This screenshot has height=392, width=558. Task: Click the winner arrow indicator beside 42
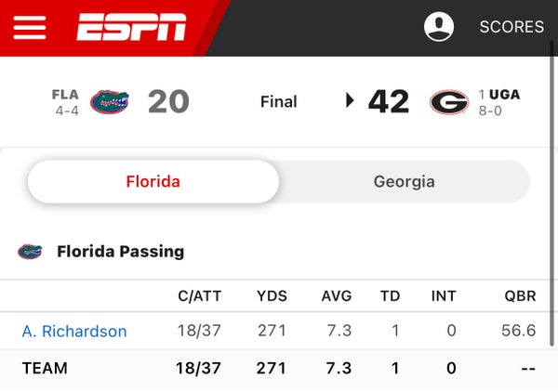[351, 100]
